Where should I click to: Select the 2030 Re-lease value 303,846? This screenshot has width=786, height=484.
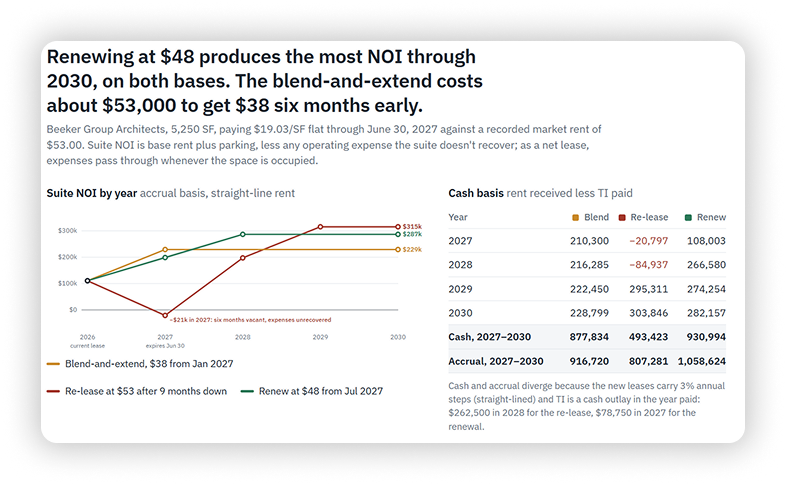tap(648, 313)
